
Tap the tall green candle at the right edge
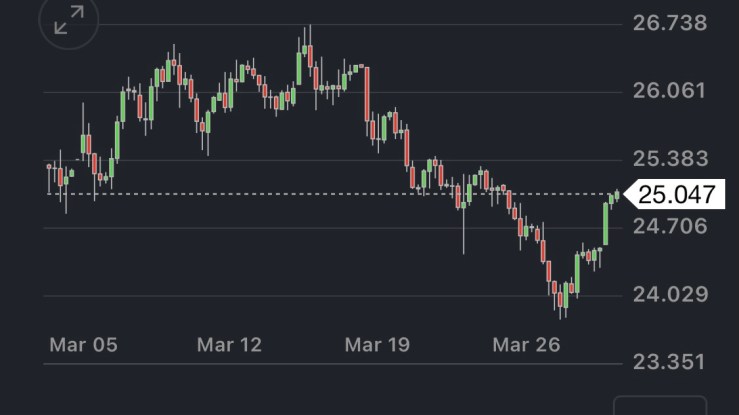click(x=606, y=223)
